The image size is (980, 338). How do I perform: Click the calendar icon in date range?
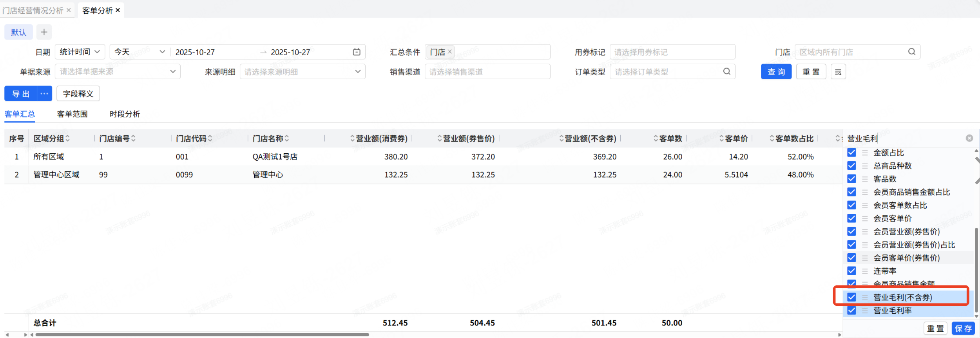pyautogui.click(x=356, y=52)
